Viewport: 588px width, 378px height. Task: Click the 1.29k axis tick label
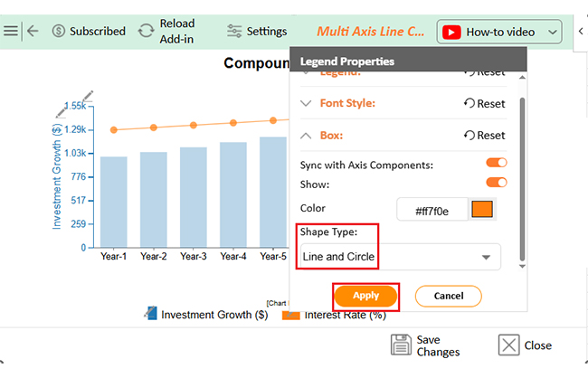(75, 129)
